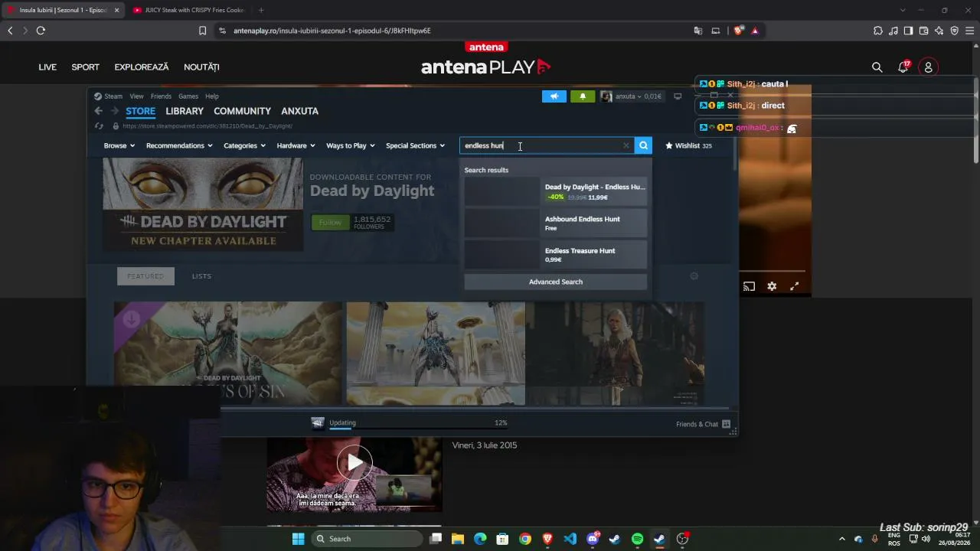Toggle fullscreen on the video player
This screenshot has height=551, width=980.
[x=795, y=286]
